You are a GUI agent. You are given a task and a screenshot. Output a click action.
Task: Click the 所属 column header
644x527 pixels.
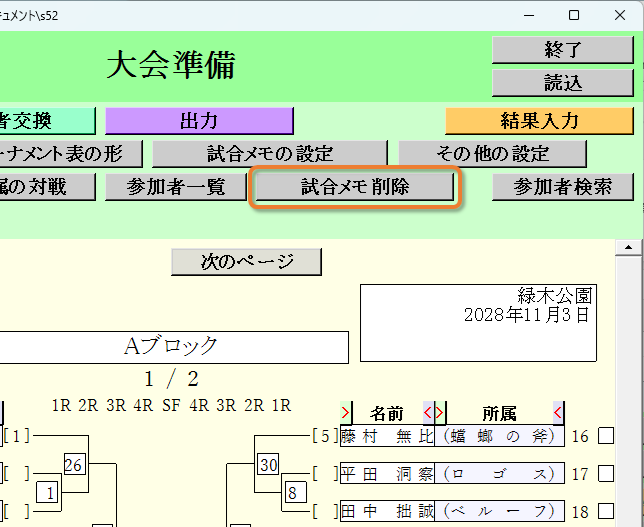pyautogui.click(x=499, y=413)
